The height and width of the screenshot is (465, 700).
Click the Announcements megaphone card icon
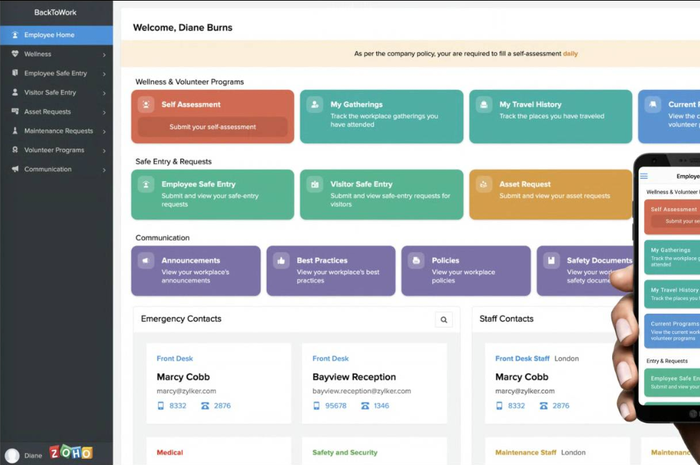(146, 260)
